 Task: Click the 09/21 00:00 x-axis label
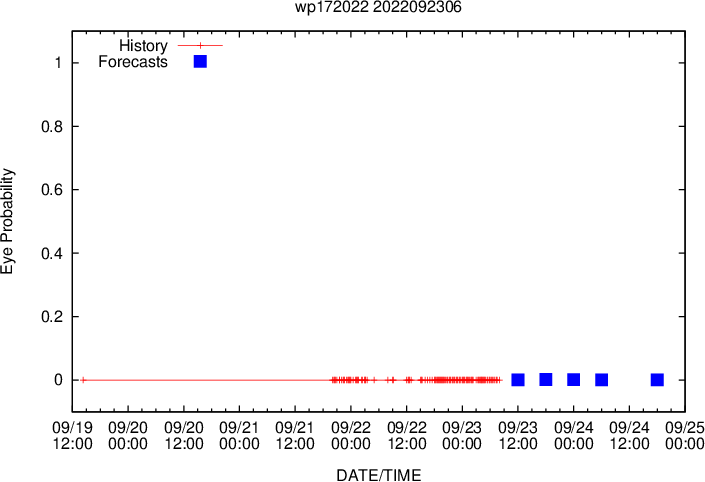[x=239, y=435]
